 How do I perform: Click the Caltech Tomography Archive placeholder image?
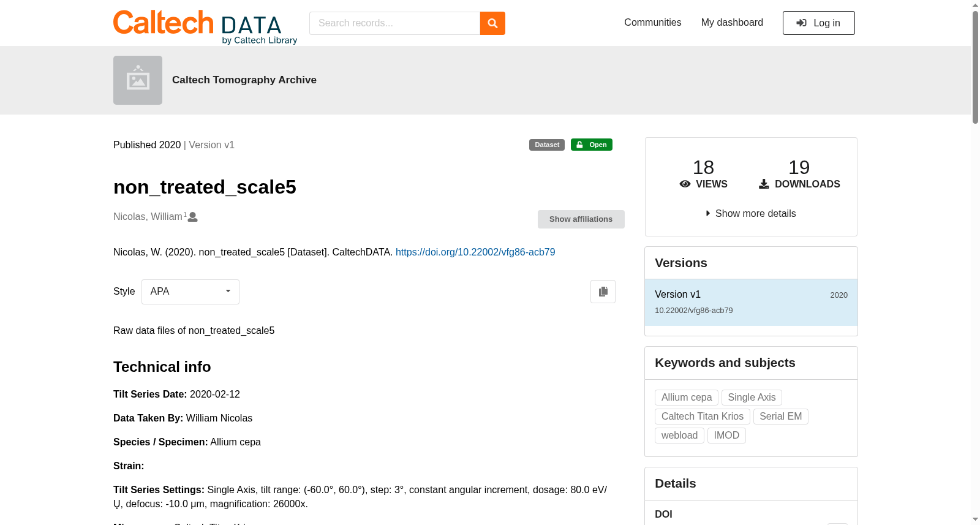coord(138,80)
